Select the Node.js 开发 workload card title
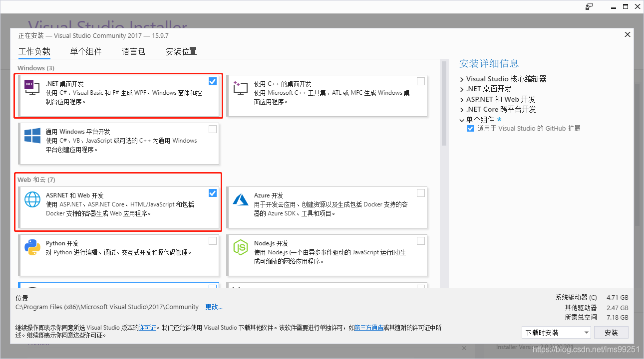 (271, 243)
